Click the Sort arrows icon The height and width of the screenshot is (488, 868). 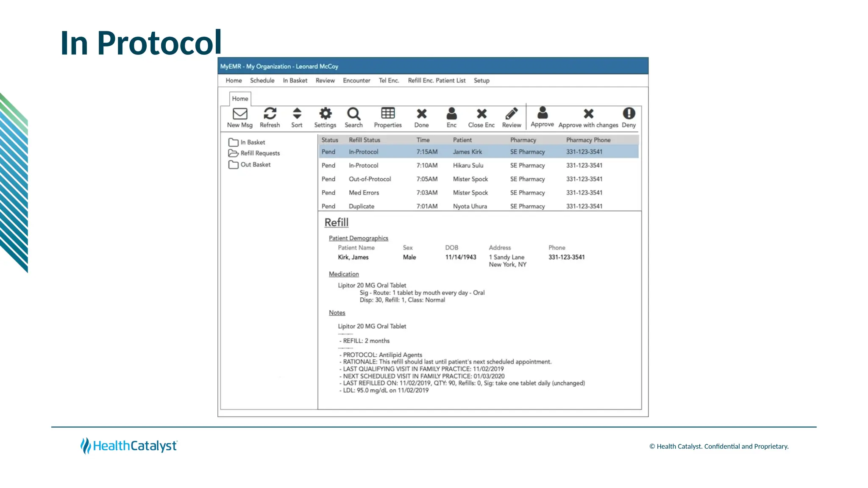tap(297, 114)
